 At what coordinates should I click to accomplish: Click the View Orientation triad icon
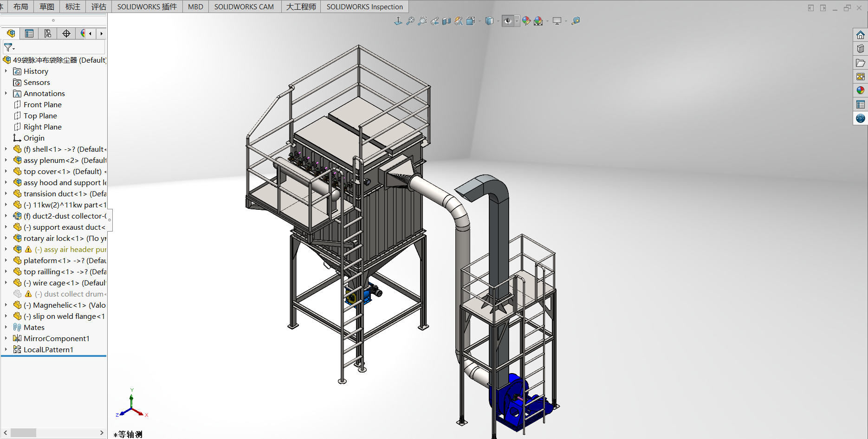tap(398, 21)
